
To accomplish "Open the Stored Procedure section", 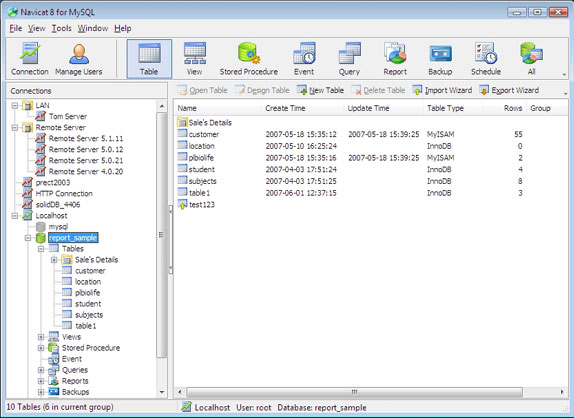I will [249, 59].
